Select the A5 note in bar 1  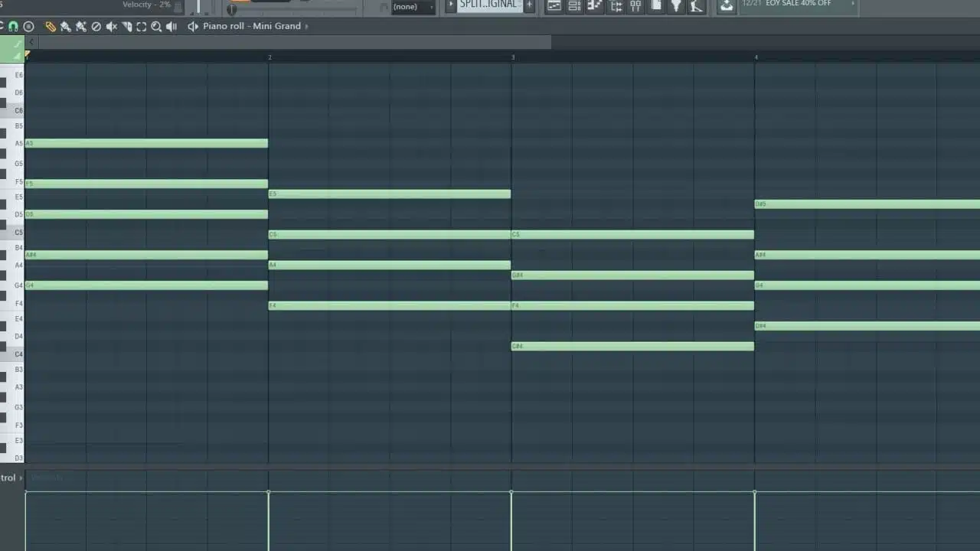(x=146, y=143)
